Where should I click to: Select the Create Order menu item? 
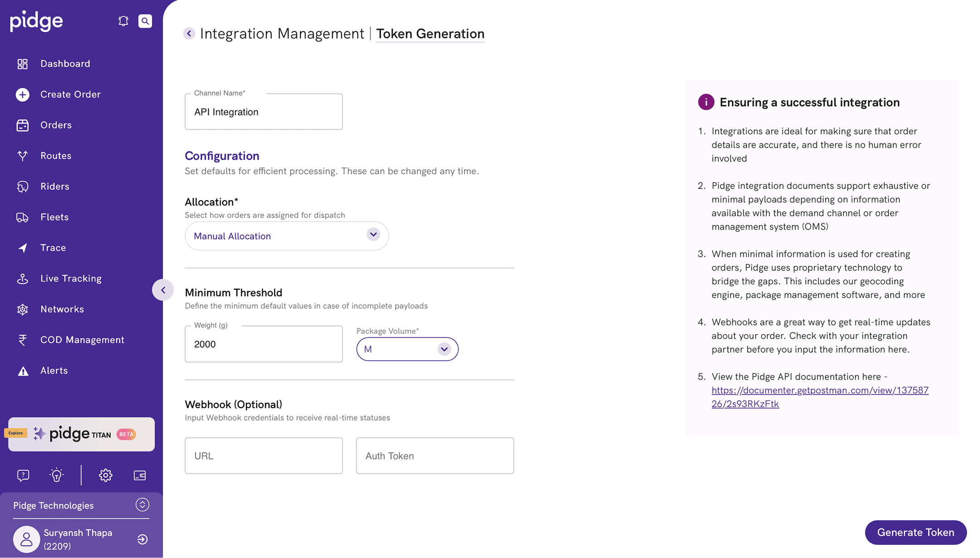(x=70, y=94)
